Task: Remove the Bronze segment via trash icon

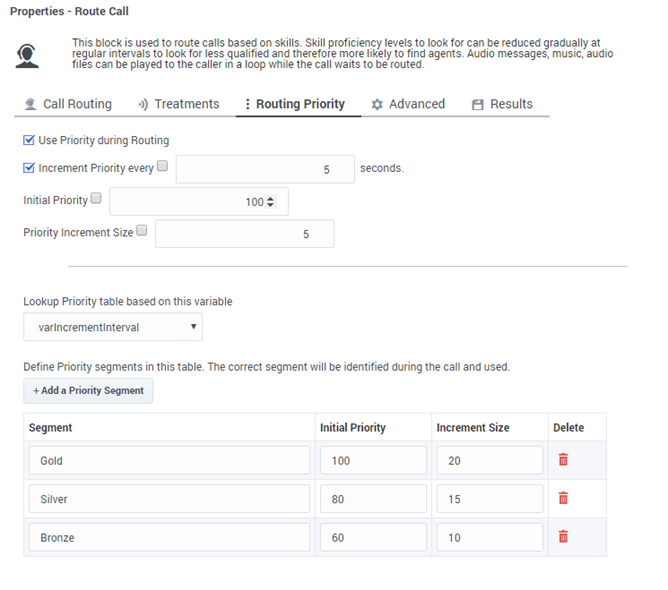Action: 563,537
